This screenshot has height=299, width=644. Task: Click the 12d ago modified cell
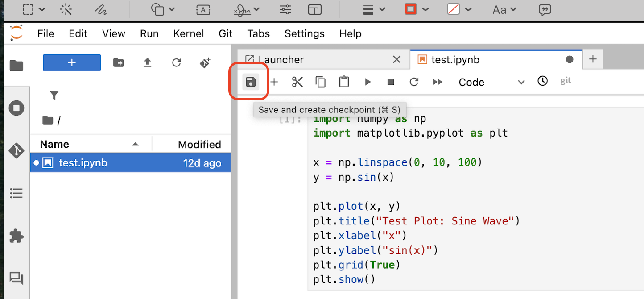coord(202,163)
